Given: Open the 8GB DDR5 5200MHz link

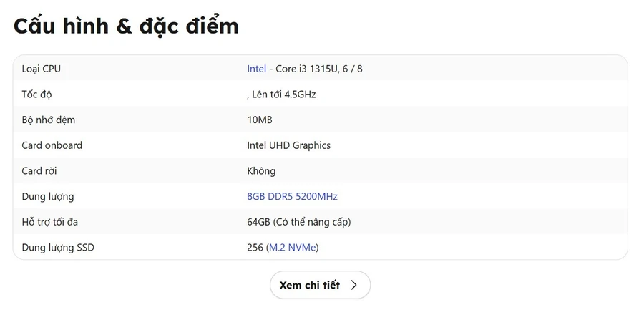Looking at the screenshot, I should (x=292, y=196).
